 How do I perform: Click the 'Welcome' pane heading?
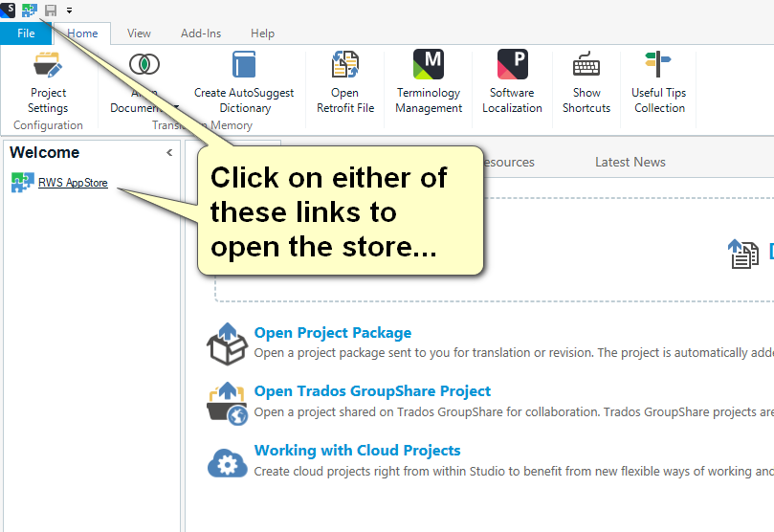44,152
